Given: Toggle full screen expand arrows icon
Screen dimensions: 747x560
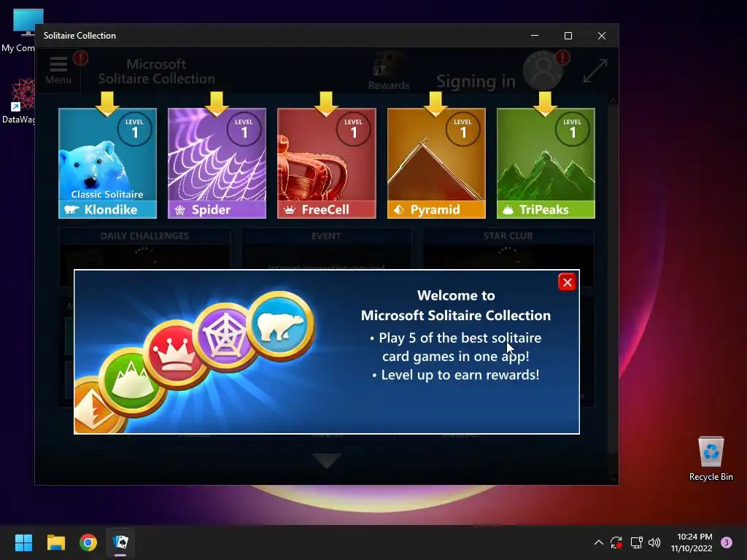Looking at the screenshot, I should (595, 71).
